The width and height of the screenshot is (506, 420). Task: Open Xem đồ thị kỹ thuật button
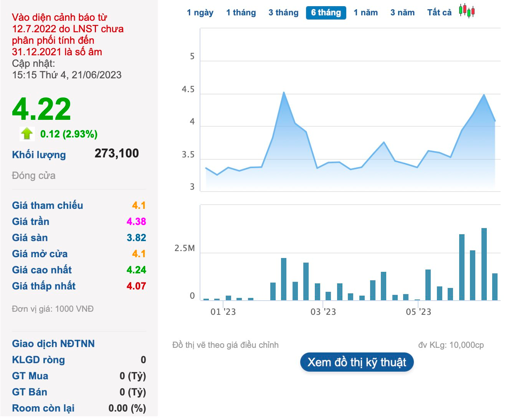[357, 362]
